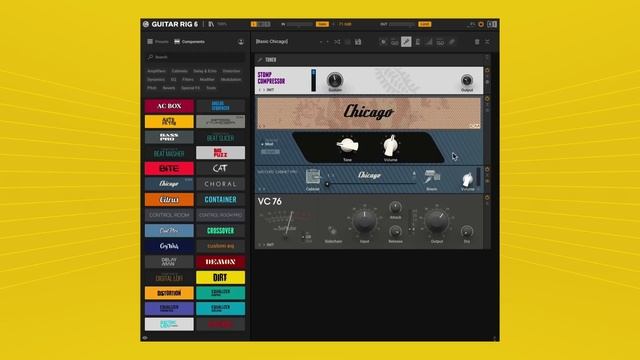Image resolution: width=640 pixels, height=360 pixels.
Task: Toggle the highlighted tuner tool in toolbar
Action: click(406, 42)
